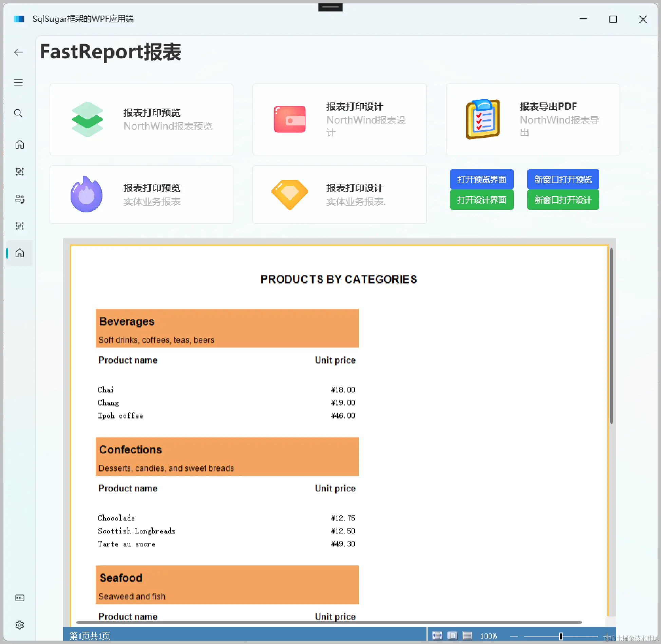Open the users icon in the sidebar
This screenshot has width=661, height=644.
click(19, 199)
